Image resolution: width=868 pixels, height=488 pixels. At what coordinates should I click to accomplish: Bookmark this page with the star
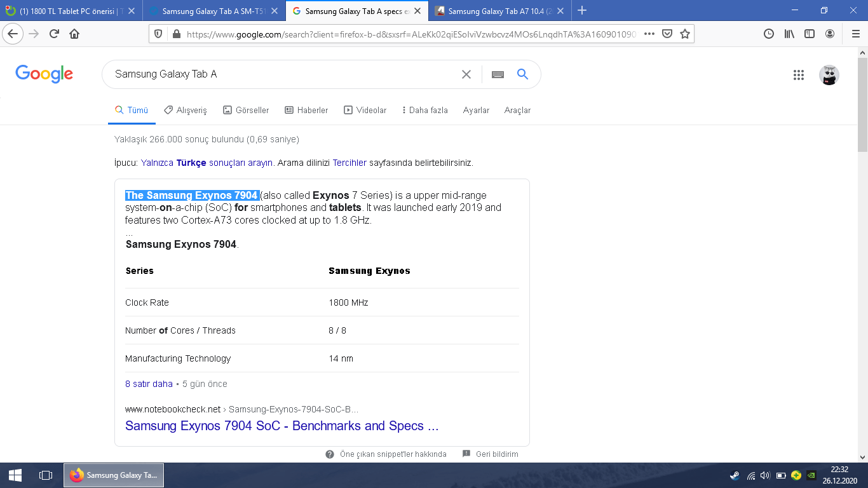(685, 34)
